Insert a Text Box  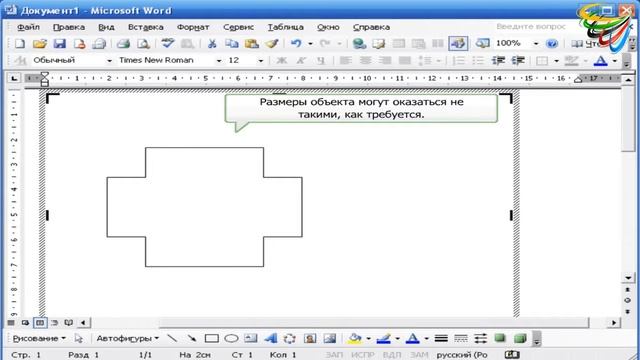click(x=251, y=338)
